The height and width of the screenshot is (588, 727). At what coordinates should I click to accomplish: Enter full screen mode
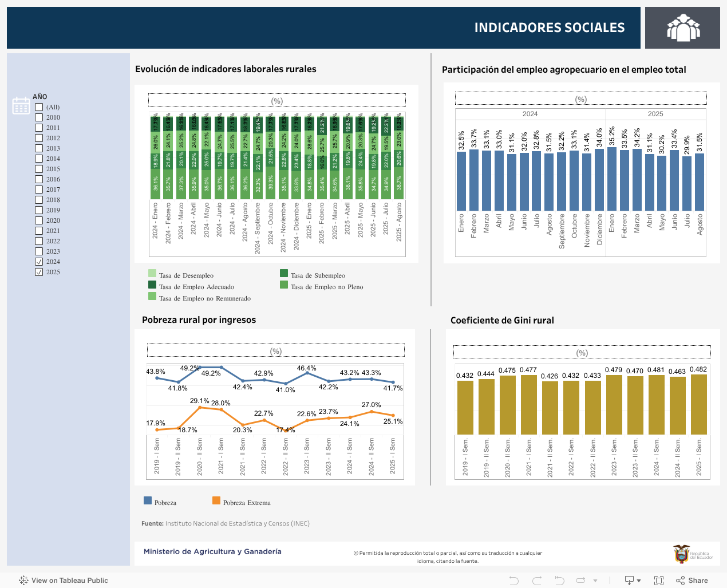point(659,581)
